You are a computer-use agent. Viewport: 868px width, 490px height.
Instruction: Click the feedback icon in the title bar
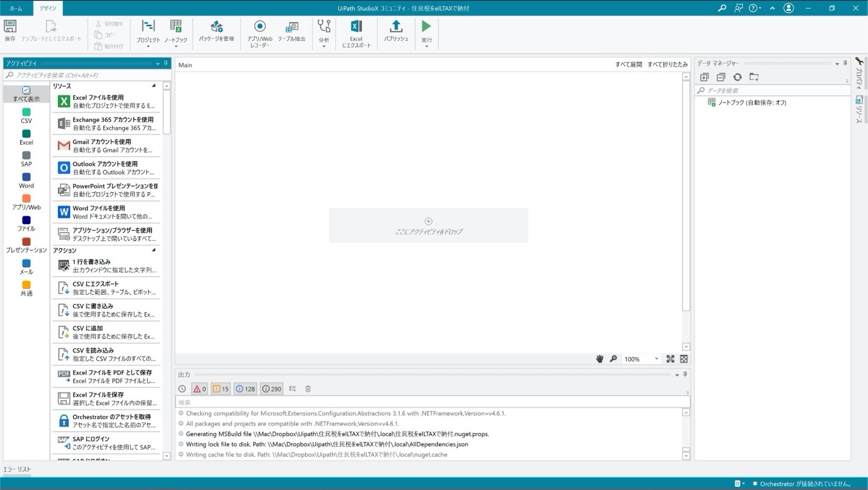[x=738, y=8]
